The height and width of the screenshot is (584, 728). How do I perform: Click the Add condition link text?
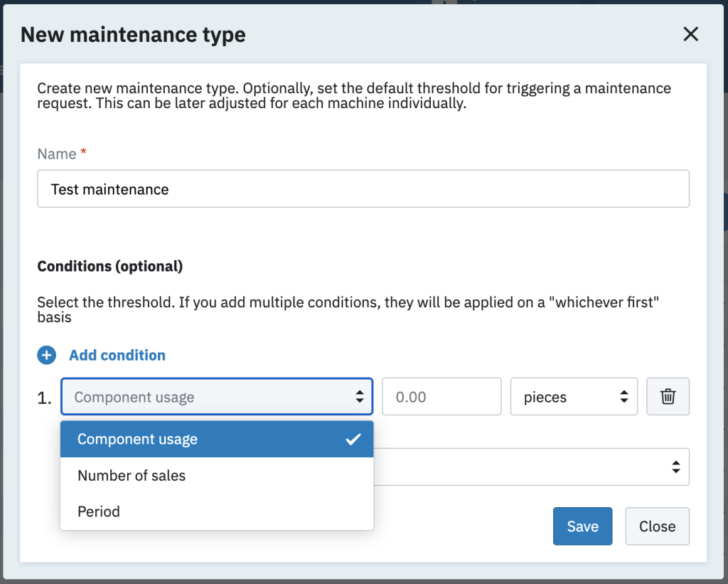(117, 355)
